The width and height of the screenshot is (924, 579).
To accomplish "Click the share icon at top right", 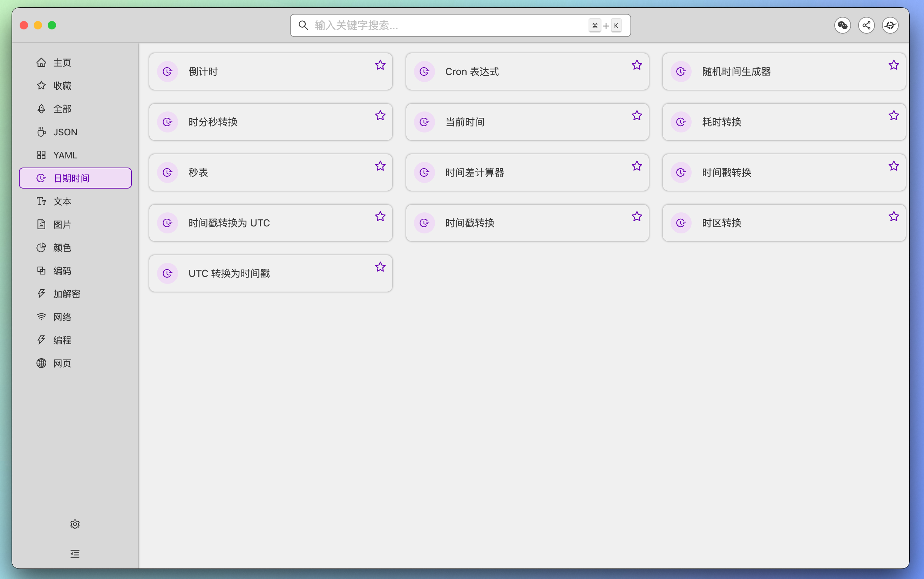I will tap(866, 25).
